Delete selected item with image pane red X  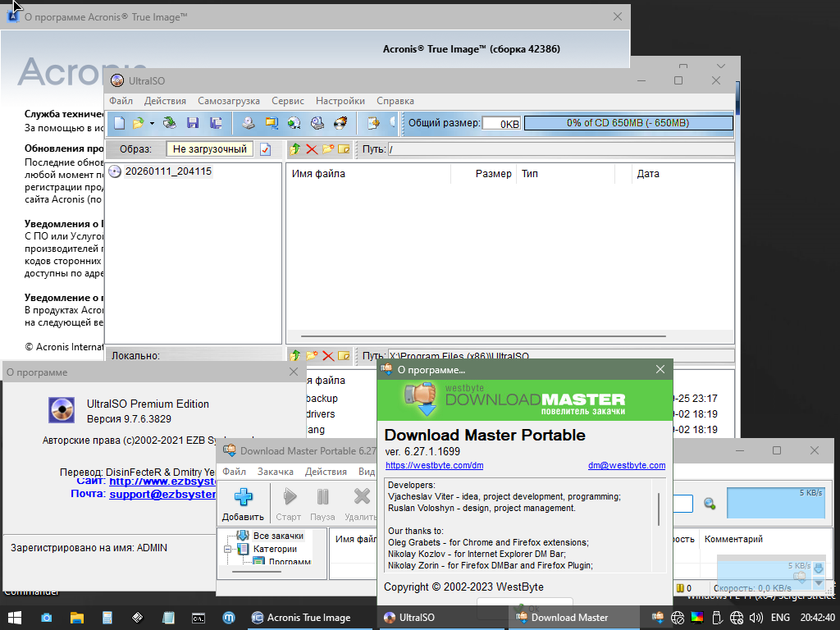[312, 149]
